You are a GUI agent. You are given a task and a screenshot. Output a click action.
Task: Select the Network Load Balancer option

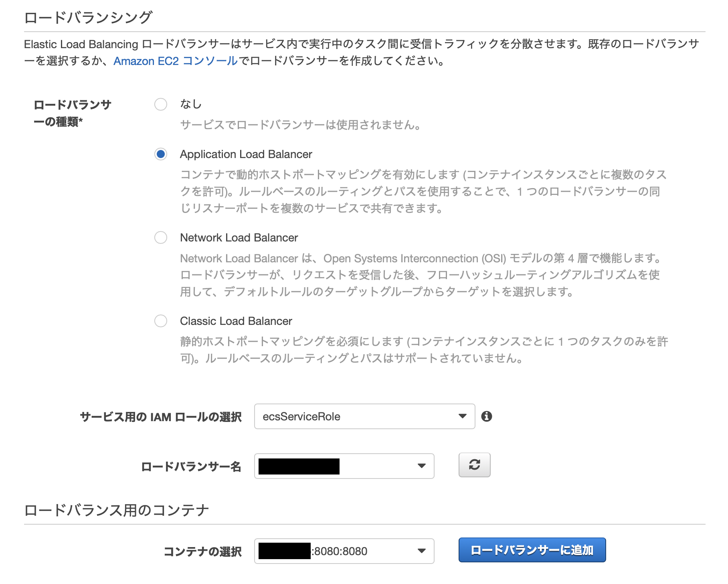tap(161, 238)
